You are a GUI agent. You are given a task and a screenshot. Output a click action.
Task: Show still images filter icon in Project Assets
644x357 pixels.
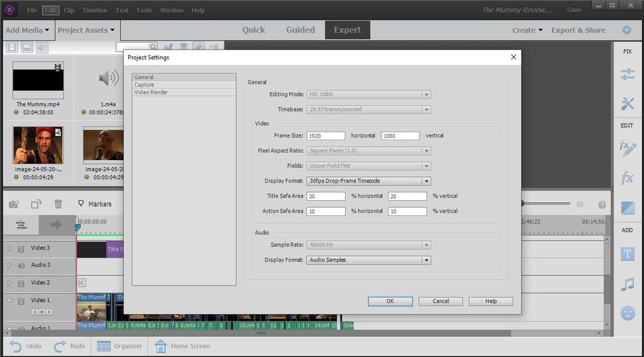tap(27, 47)
